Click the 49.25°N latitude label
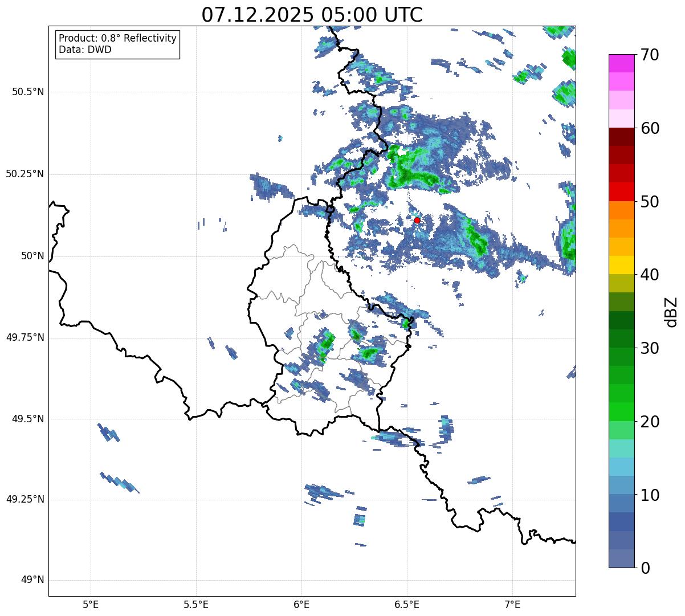Image resolution: width=685 pixels, height=616 pixels. click(x=25, y=499)
